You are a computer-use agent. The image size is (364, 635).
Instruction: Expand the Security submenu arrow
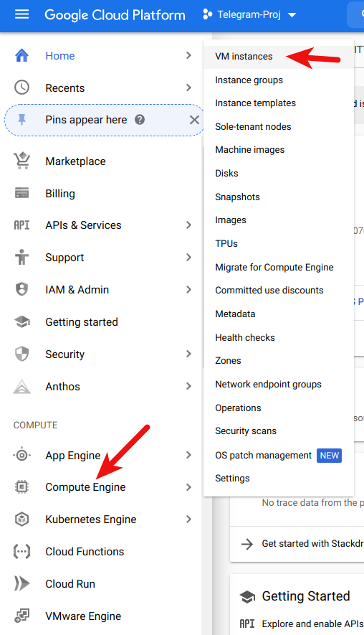tap(188, 354)
